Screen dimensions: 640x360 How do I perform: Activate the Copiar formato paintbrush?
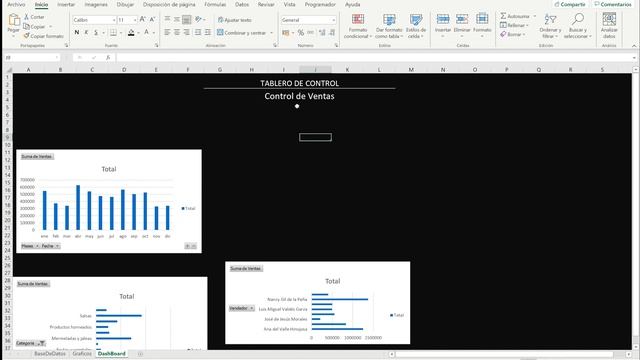[x=27, y=36]
